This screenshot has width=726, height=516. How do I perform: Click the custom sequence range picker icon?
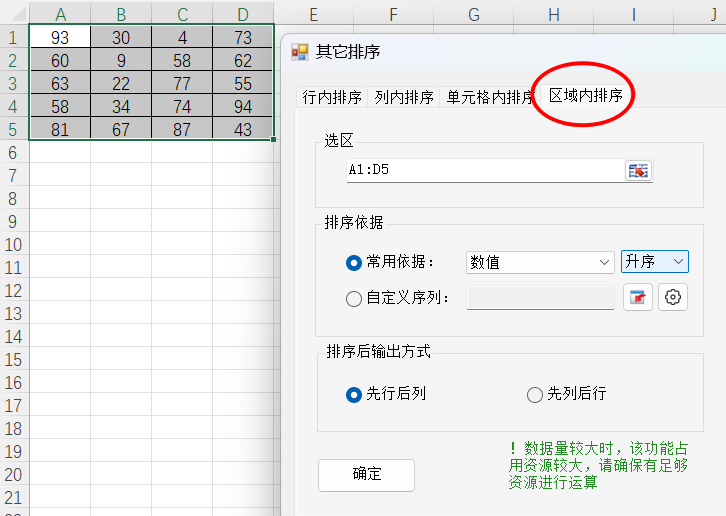pos(638,297)
